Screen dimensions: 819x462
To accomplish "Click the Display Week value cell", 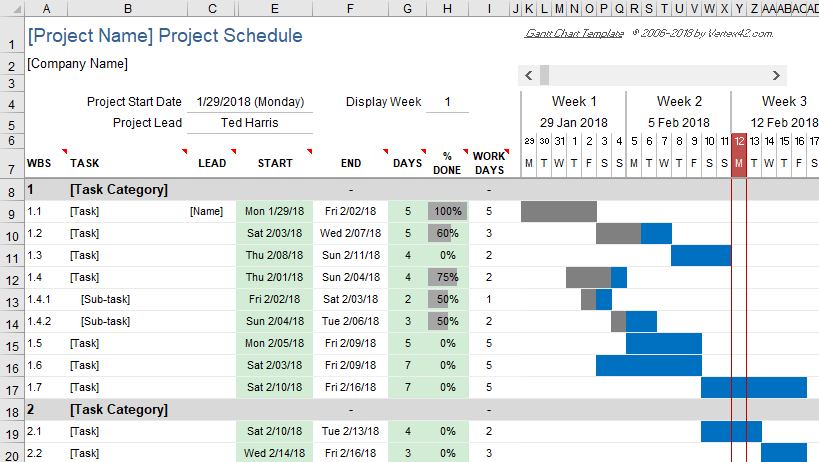I will [447, 102].
